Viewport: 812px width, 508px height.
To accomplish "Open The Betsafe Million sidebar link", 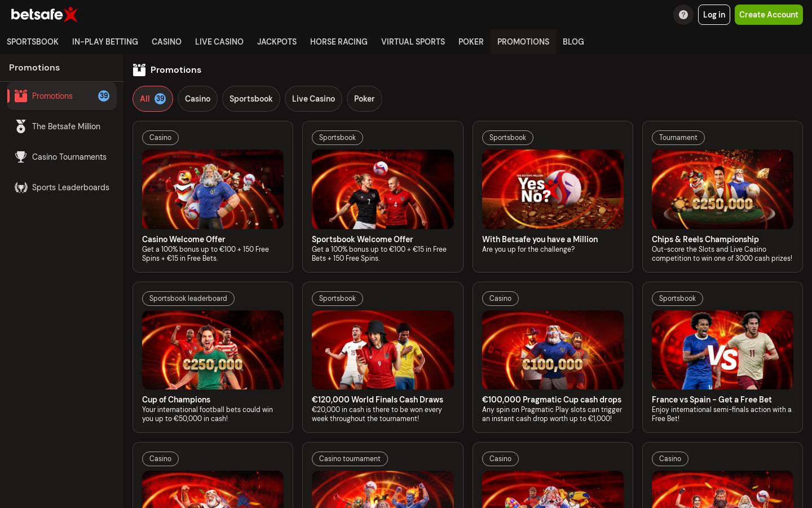I will tap(62, 126).
